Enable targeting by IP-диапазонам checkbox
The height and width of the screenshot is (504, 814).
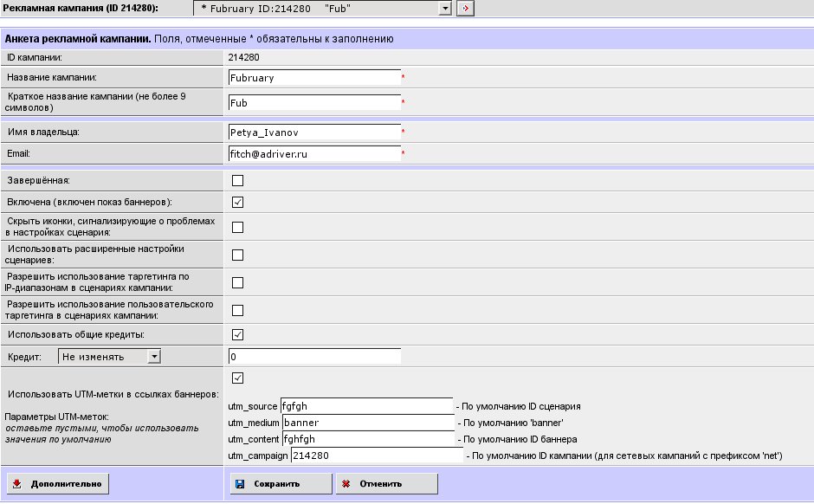(238, 282)
